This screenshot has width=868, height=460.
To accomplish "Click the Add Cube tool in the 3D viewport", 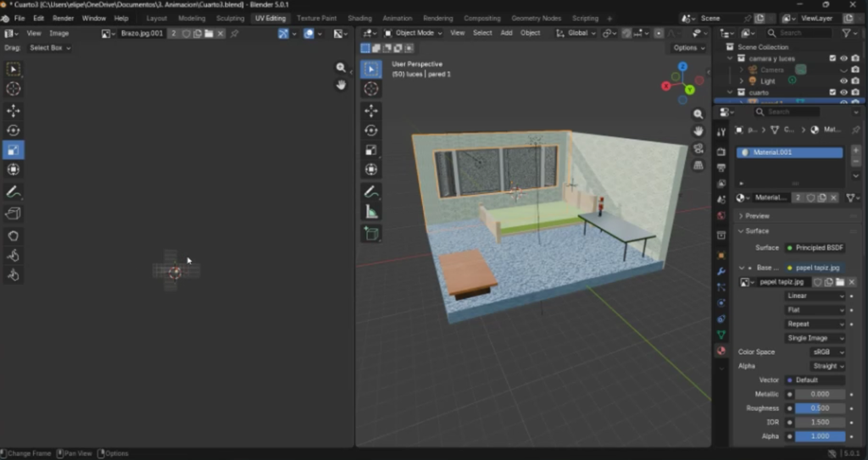I will point(370,233).
